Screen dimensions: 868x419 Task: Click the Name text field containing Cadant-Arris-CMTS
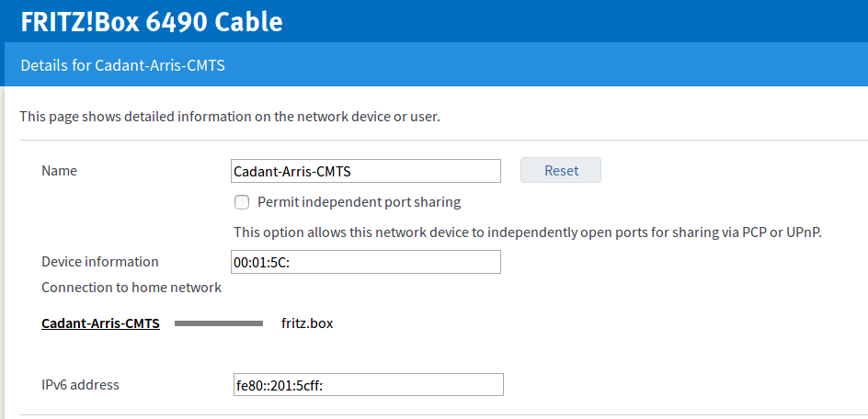point(365,171)
